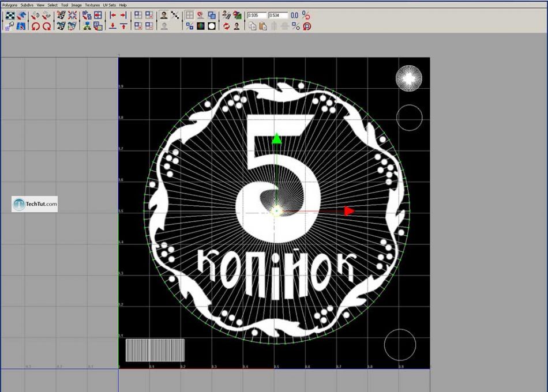Screen dimensions: 548x392
Task: Toggle dim image display
Action: [x=164, y=26]
